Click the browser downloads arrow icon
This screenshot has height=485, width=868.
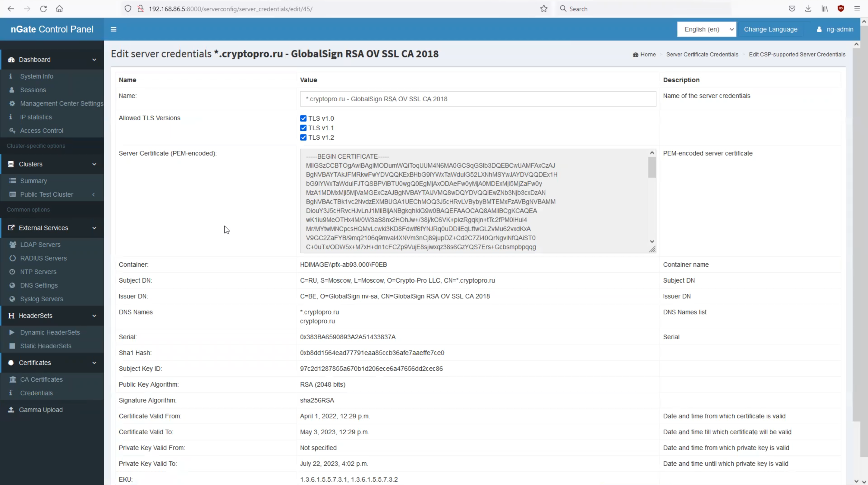click(x=808, y=9)
